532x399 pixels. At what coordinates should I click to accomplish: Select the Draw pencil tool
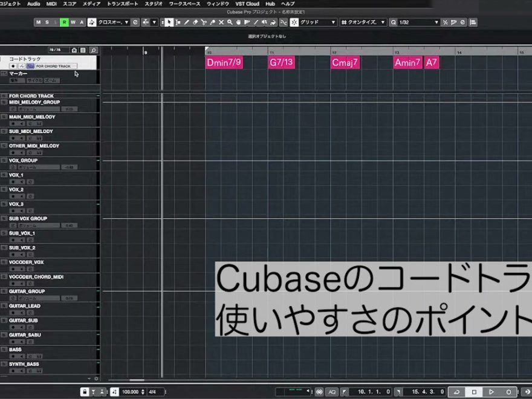coord(186,22)
